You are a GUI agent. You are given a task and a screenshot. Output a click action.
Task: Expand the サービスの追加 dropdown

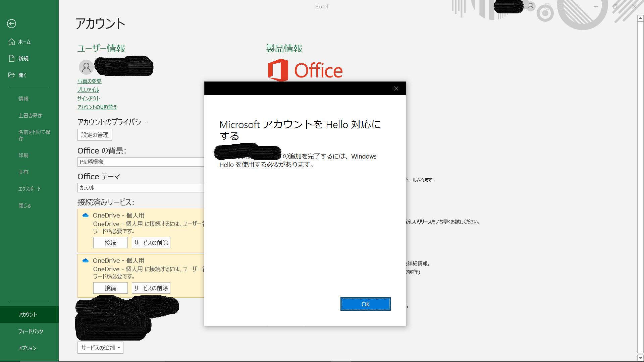pyautogui.click(x=100, y=348)
